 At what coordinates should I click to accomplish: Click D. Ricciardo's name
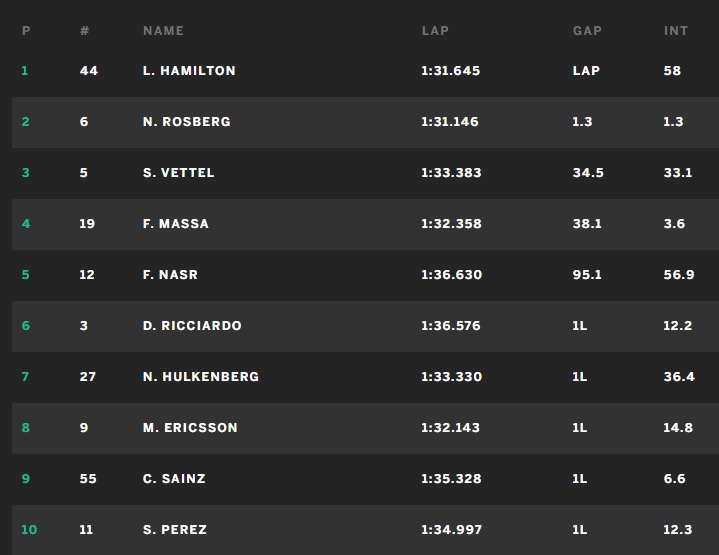point(192,326)
